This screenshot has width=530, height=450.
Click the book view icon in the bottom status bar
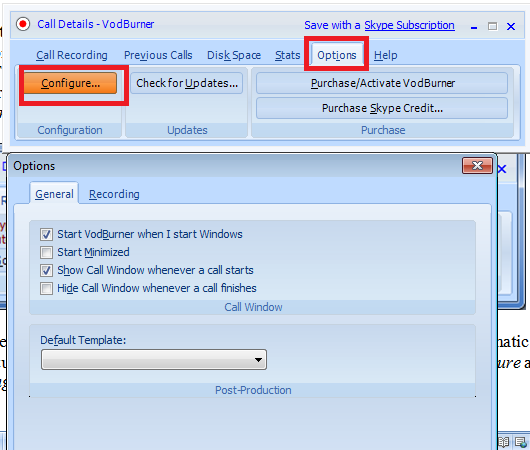(503, 442)
